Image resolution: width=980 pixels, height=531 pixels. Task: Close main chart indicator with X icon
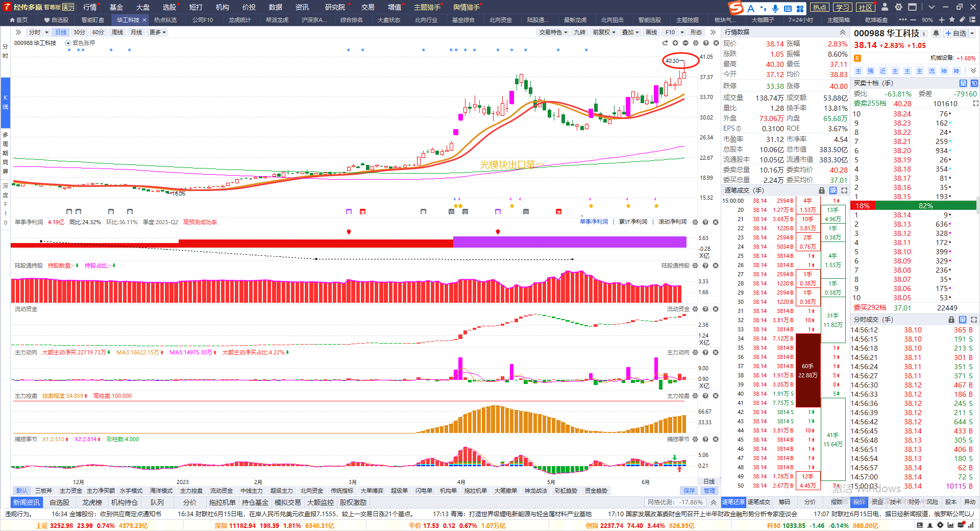pos(716,43)
